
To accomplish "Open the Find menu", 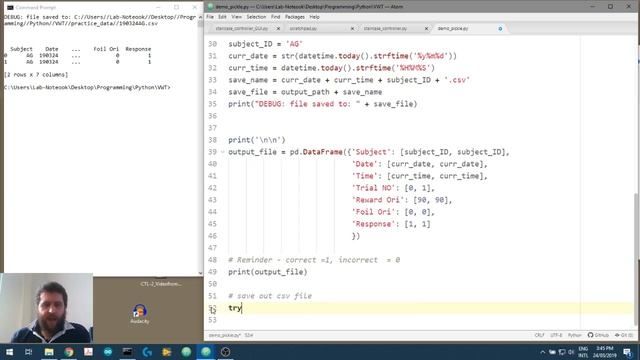I will click(x=276, y=17).
